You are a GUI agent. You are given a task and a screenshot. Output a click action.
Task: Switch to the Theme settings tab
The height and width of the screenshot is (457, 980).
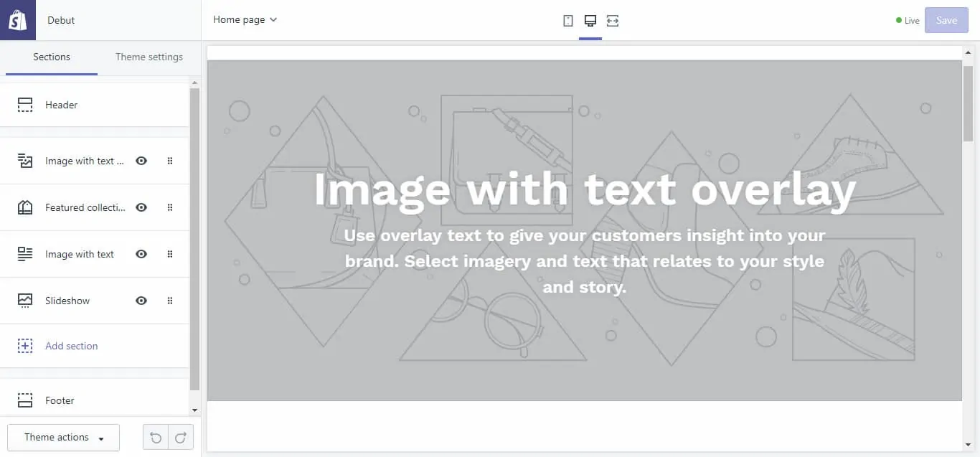point(149,57)
